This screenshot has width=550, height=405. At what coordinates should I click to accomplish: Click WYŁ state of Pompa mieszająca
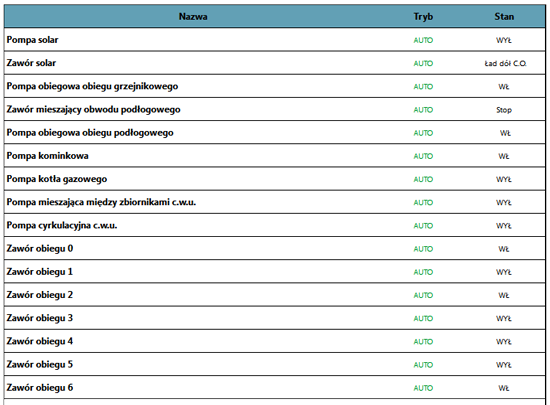(504, 202)
